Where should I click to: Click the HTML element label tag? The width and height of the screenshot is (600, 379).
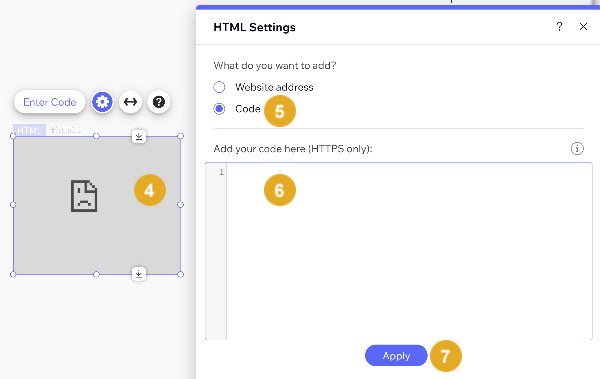tap(29, 130)
